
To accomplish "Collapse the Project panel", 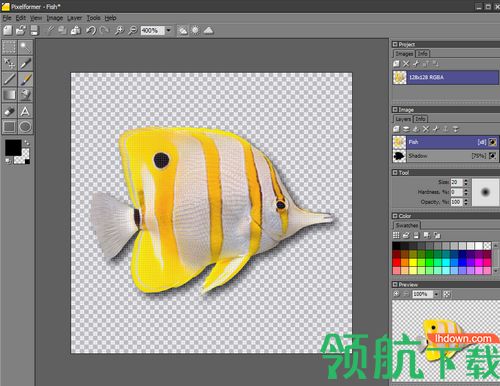I will 395,44.
